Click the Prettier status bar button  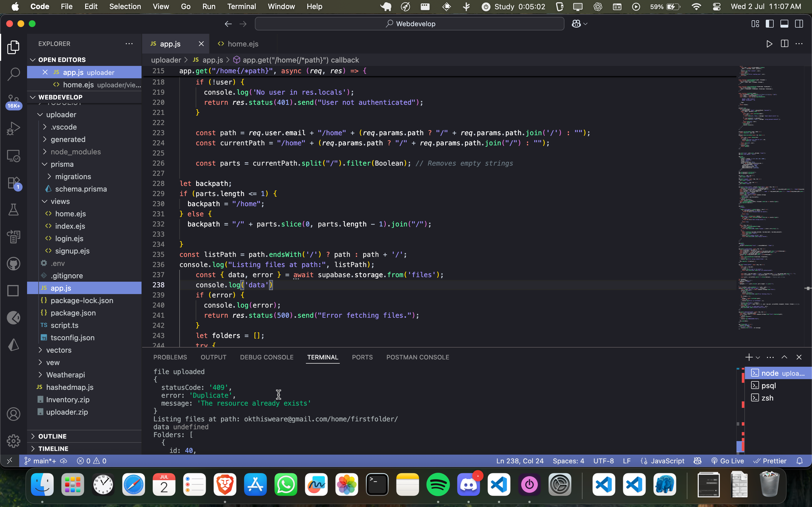click(x=770, y=461)
